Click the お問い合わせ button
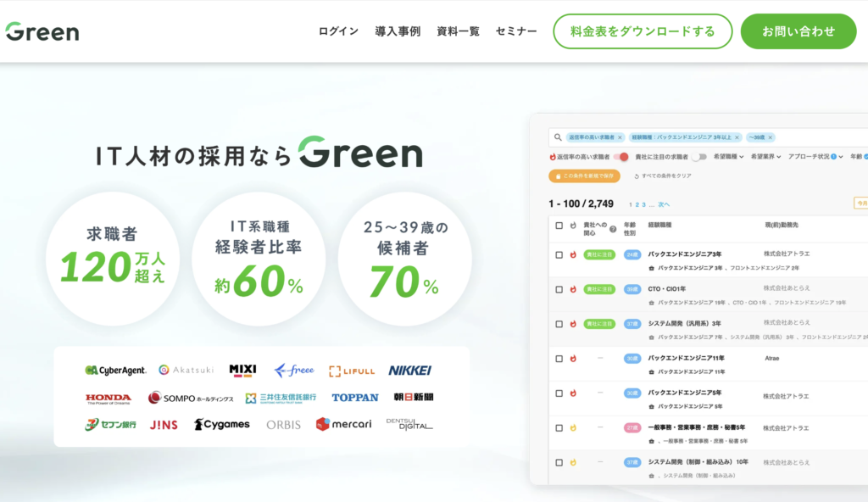 [x=798, y=31]
